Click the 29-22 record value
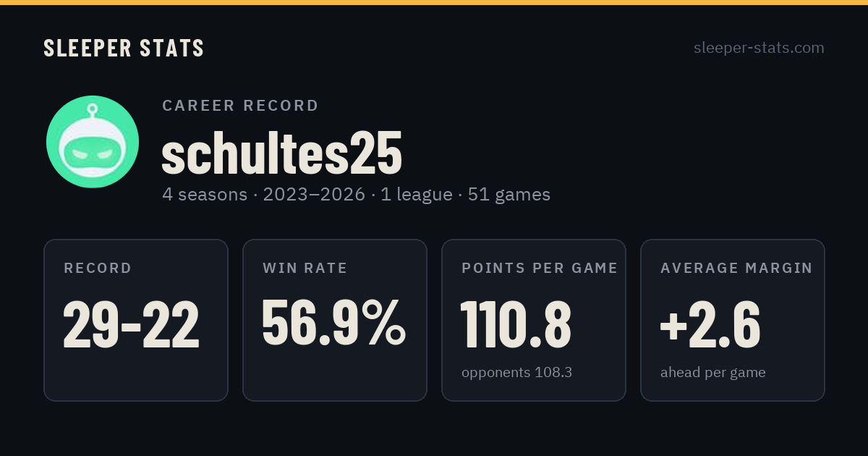 point(131,324)
